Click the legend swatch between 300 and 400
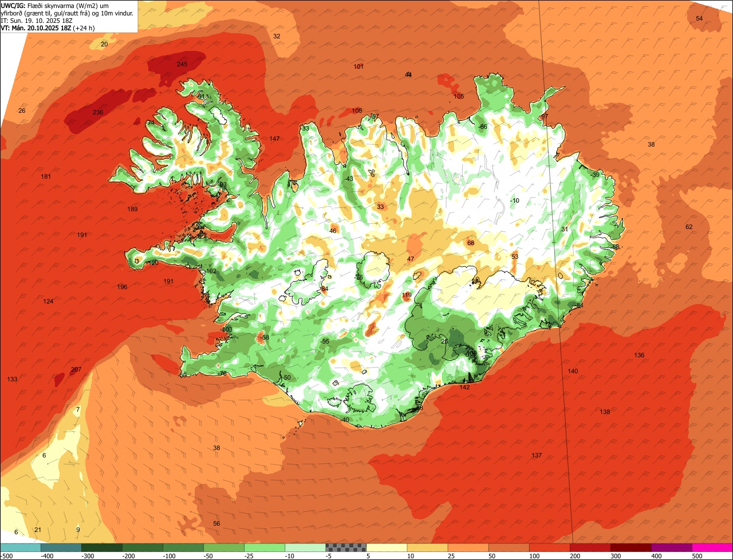 pyautogui.click(x=631, y=547)
